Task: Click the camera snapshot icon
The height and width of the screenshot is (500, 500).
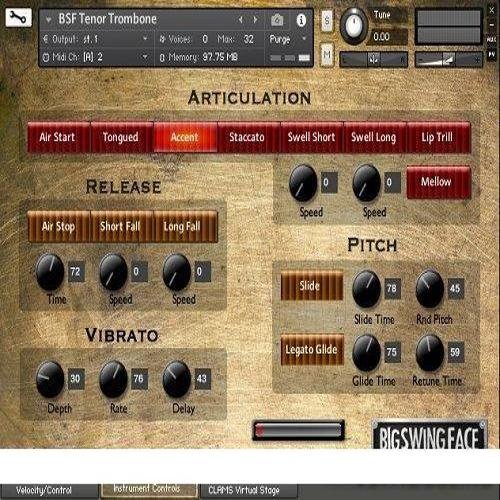Action: coord(277,20)
